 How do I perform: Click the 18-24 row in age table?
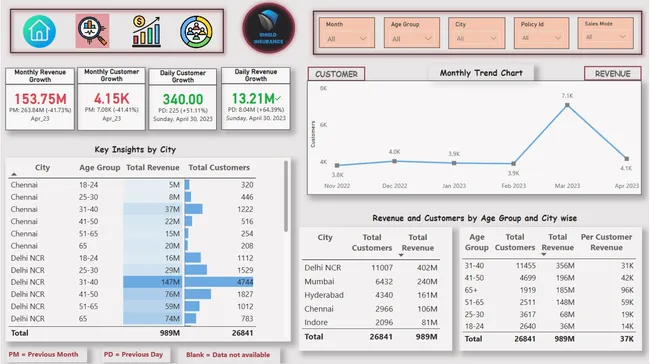(549, 326)
